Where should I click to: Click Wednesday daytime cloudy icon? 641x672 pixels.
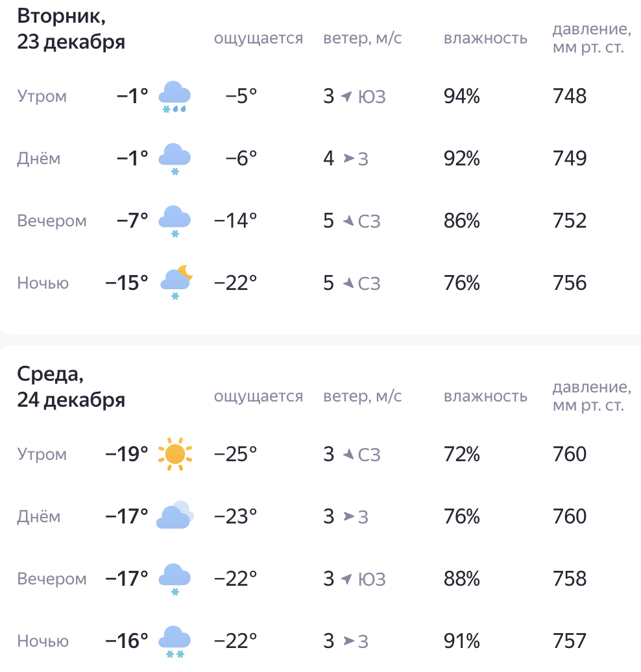tap(175, 516)
